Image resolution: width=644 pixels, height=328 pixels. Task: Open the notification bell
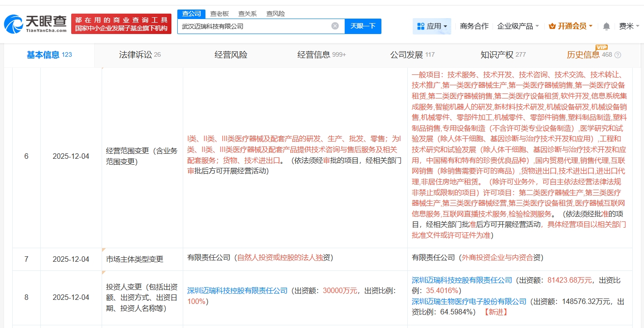click(x=606, y=26)
